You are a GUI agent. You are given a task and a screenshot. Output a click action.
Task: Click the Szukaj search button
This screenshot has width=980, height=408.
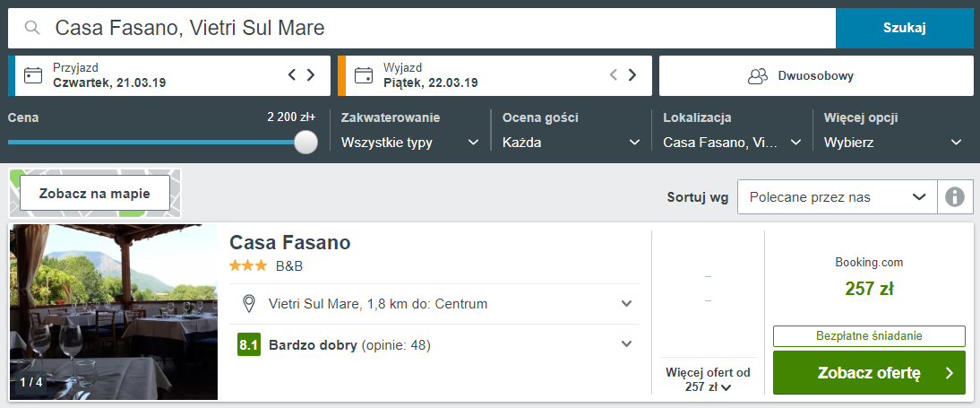coord(904,28)
